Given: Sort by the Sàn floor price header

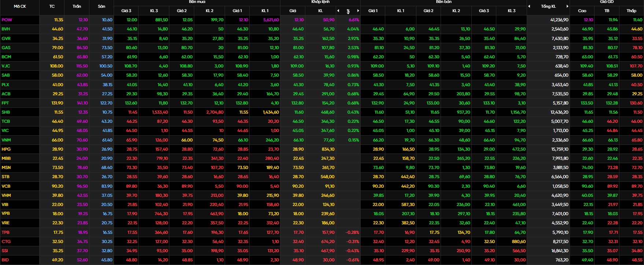Looking at the screenshot, I should tap(102, 6).
